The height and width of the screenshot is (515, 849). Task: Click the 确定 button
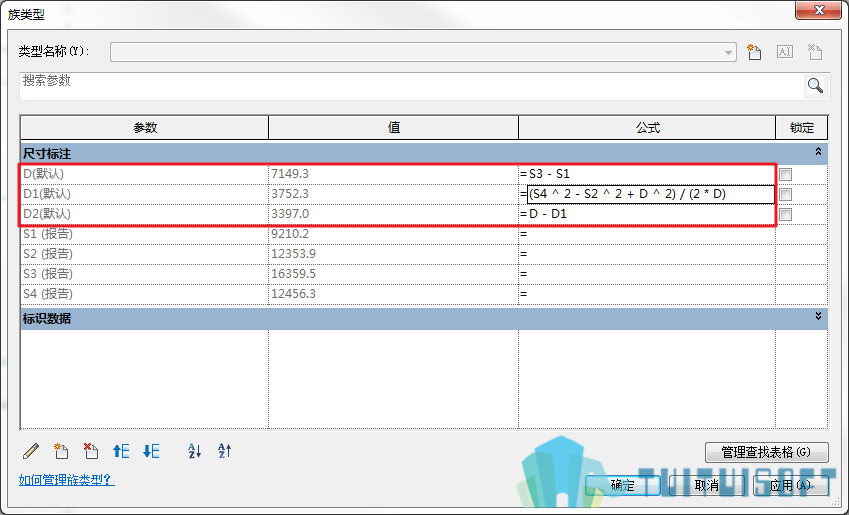pyautogui.click(x=623, y=485)
